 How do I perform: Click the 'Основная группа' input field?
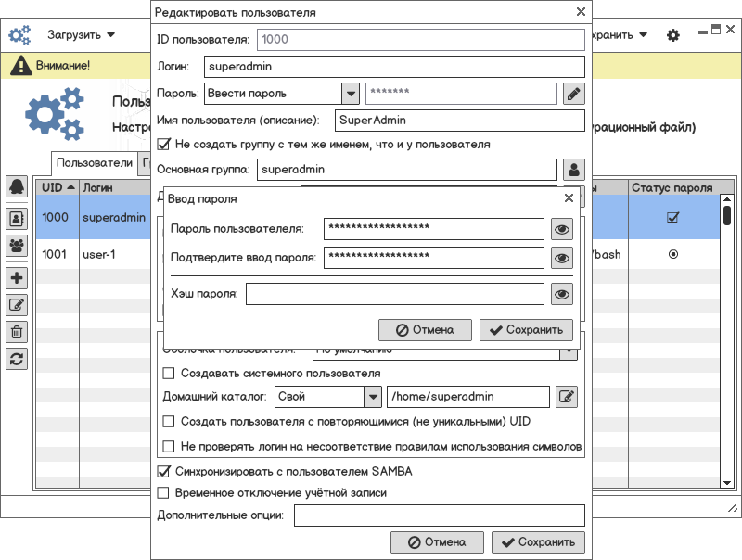407,170
